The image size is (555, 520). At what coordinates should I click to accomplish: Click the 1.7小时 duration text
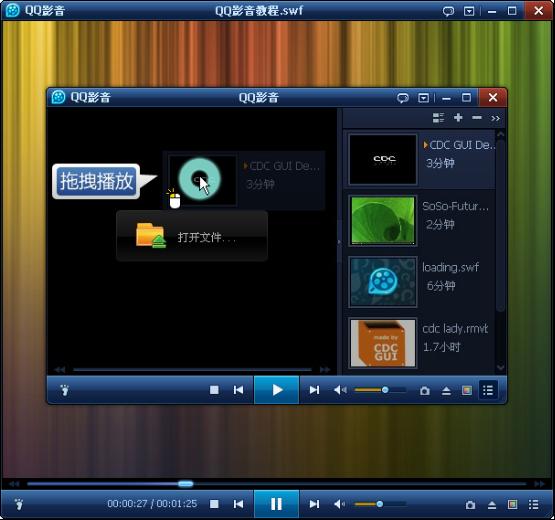tap(441, 347)
